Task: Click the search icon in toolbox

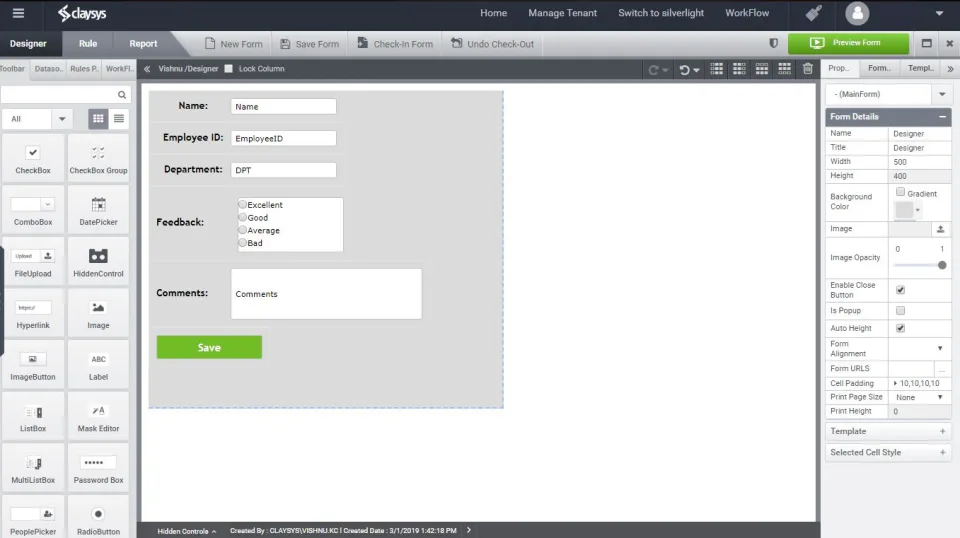Action: pos(122,94)
